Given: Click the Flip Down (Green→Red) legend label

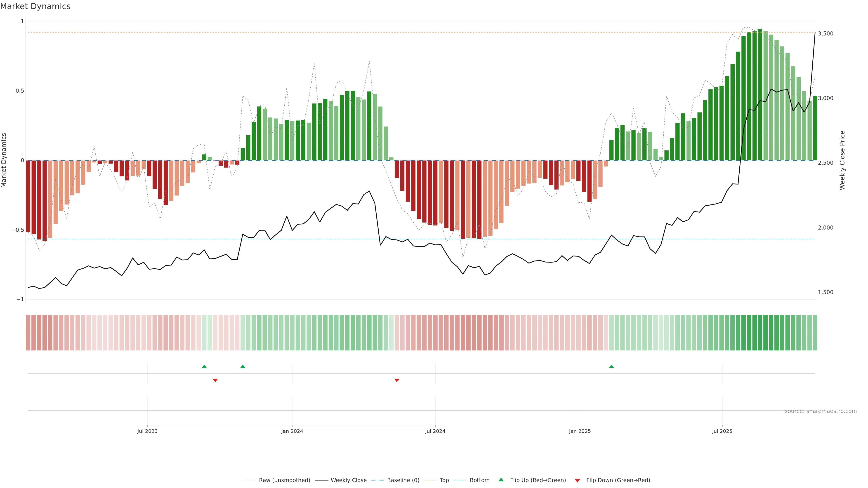Looking at the screenshot, I should 618,480.
